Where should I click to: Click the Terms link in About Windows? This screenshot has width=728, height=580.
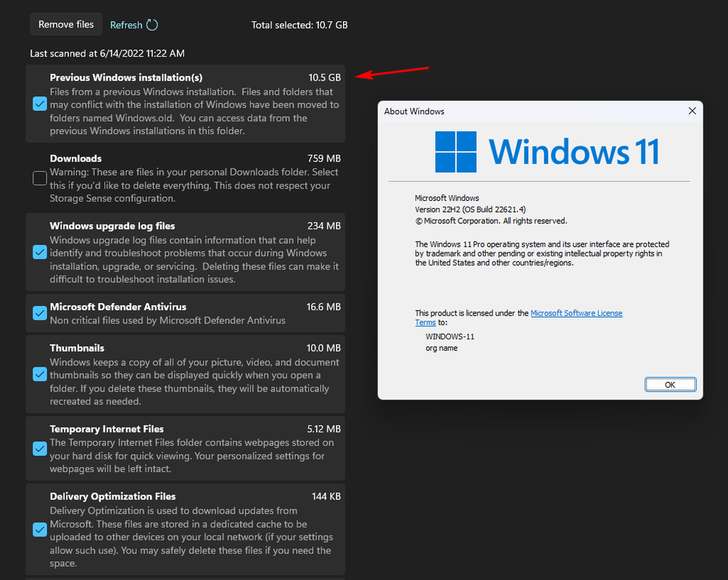pyautogui.click(x=426, y=323)
